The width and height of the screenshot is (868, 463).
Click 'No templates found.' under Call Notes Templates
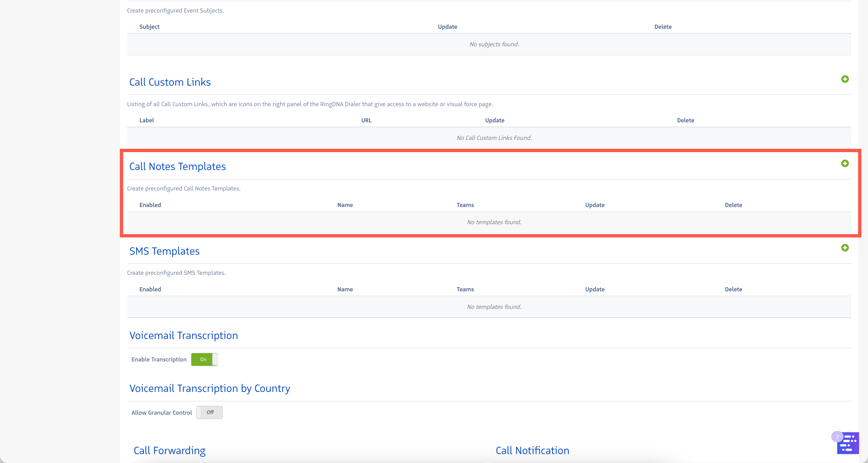pos(494,222)
